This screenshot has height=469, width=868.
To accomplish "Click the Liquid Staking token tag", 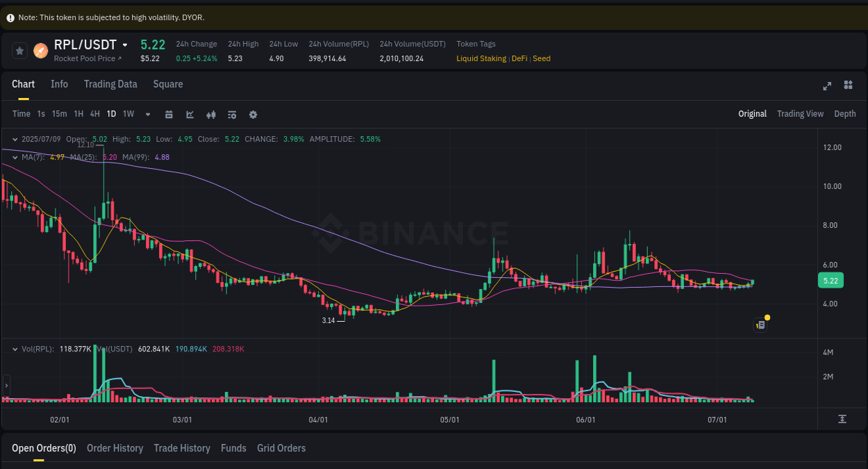I will (x=481, y=58).
